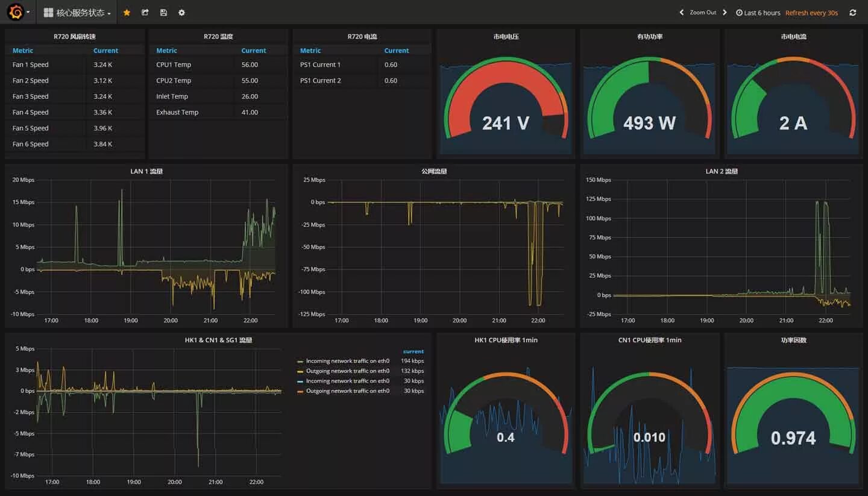868x496 pixels.
Task: Open the R720 风扇转速 panel title menu
Action: [x=75, y=37]
